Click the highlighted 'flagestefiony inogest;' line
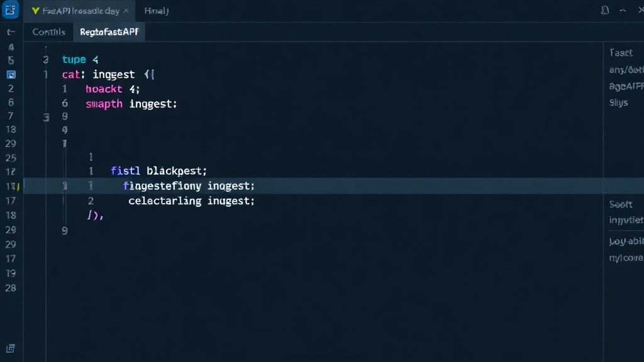This screenshot has height=362, width=644. [189, 186]
